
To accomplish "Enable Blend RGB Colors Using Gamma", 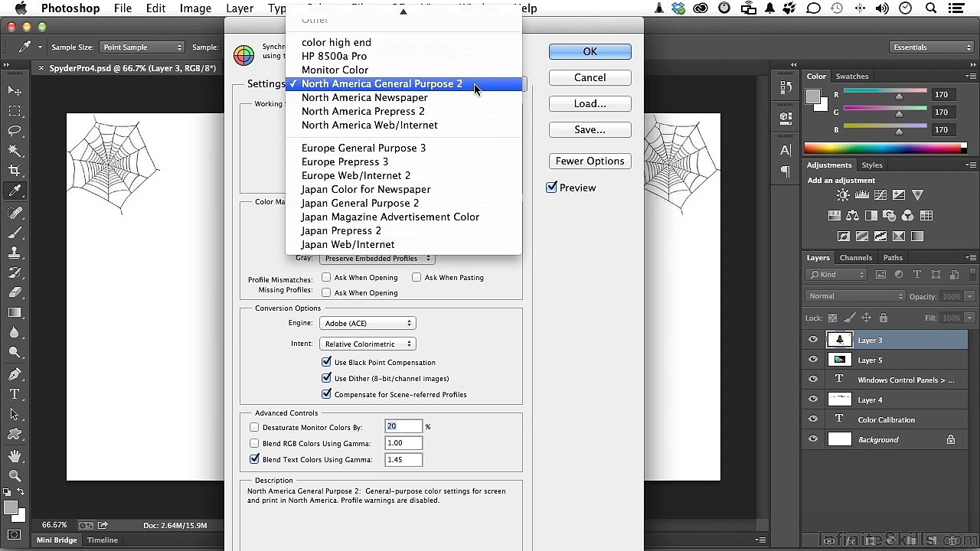I will [254, 443].
